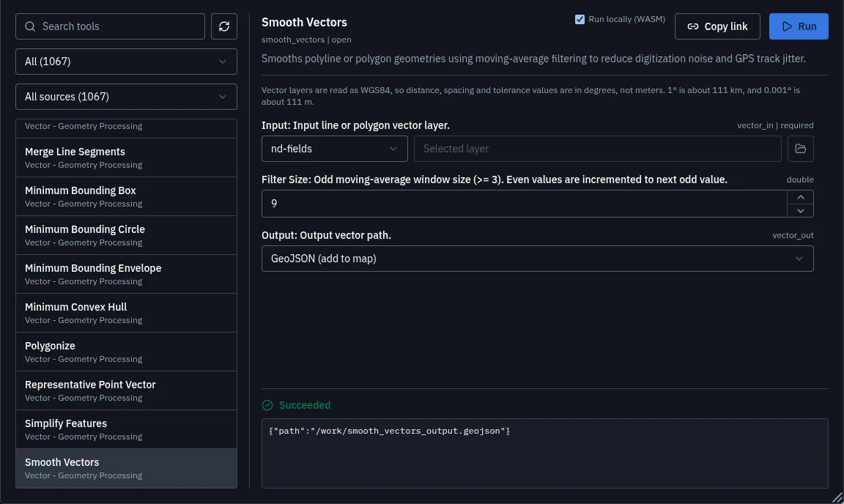Toggle Run locally (WASM) checkbox
844x504 pixels.
coord(580,19)
